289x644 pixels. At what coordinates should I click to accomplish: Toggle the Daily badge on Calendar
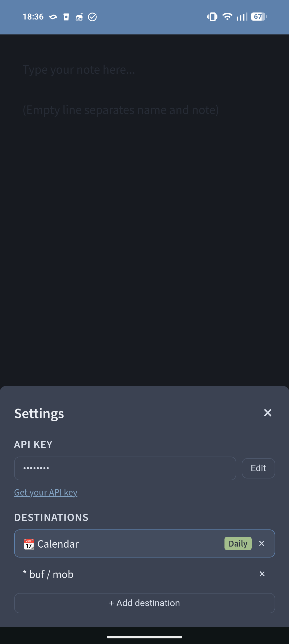(x=238, y=544)
